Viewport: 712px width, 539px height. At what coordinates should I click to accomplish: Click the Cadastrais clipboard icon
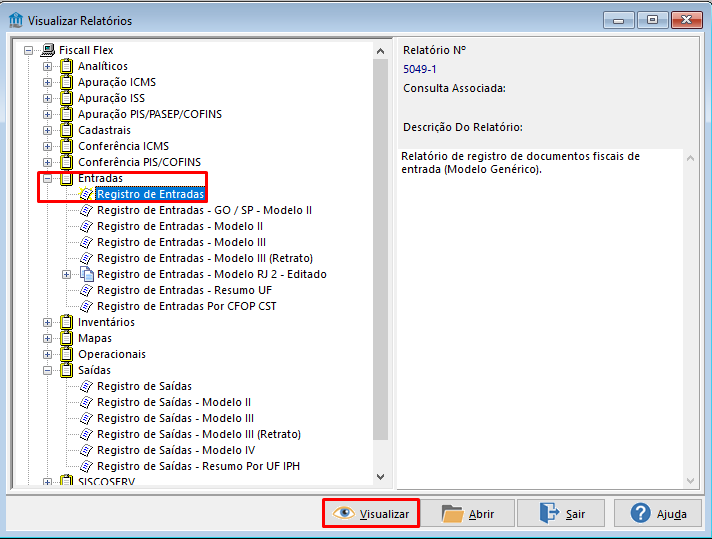click(x=66, y=130)
